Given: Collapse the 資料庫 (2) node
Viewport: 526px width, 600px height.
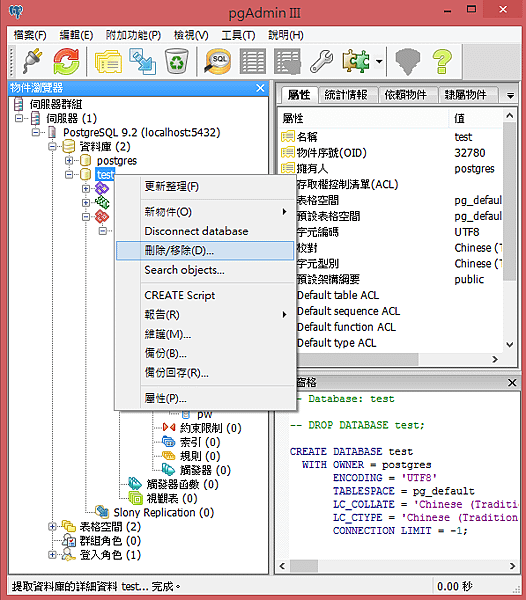Looking at the screenshot, I should coord(52,147).
